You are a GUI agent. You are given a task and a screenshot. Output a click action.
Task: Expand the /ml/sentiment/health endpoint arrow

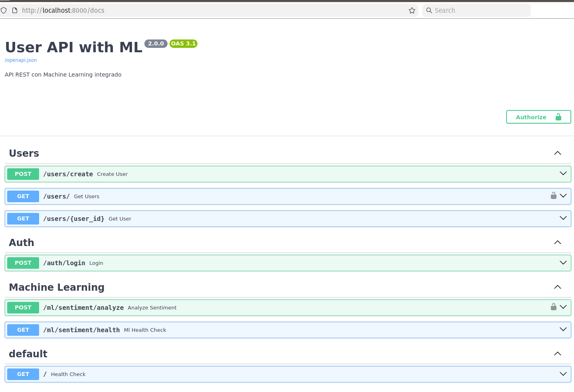(x=563, y=329)
